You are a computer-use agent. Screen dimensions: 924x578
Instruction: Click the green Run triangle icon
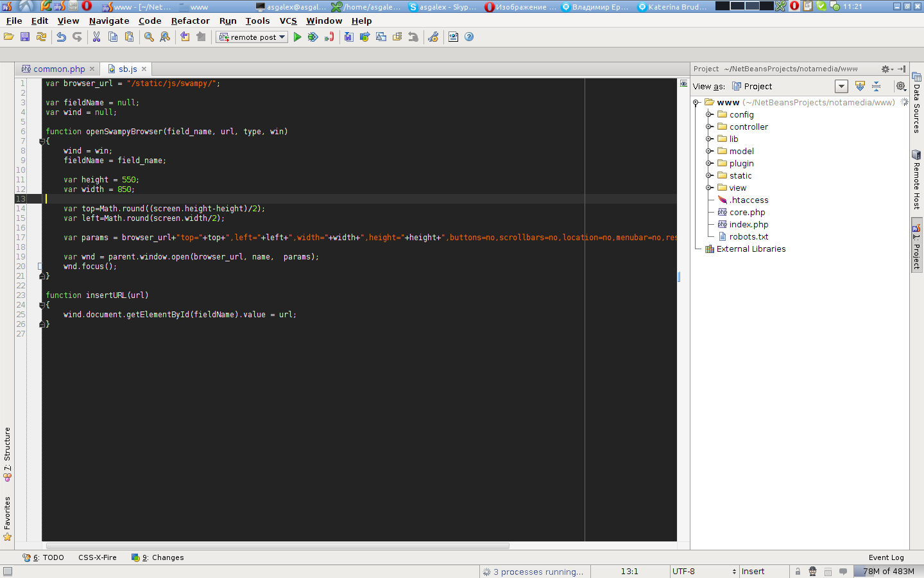point(297,37)
